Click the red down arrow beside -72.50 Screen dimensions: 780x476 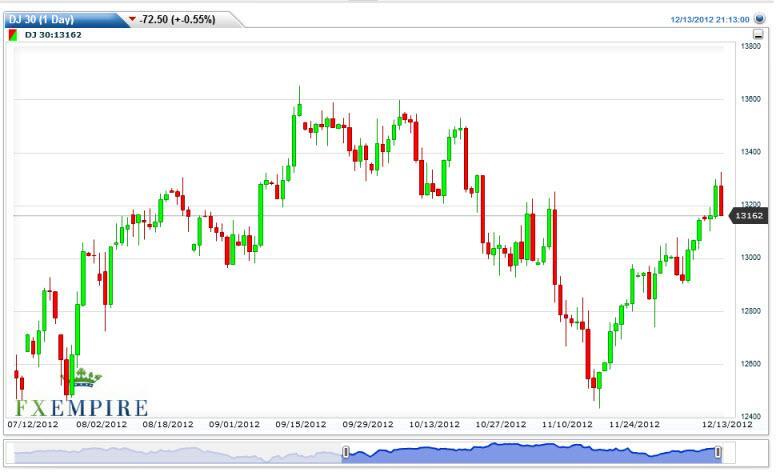pyautogui.click(x=133, y=19)
